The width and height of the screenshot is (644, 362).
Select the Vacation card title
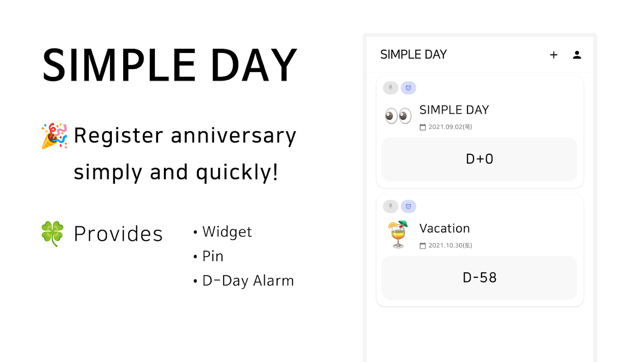click(x=445, y=229)
